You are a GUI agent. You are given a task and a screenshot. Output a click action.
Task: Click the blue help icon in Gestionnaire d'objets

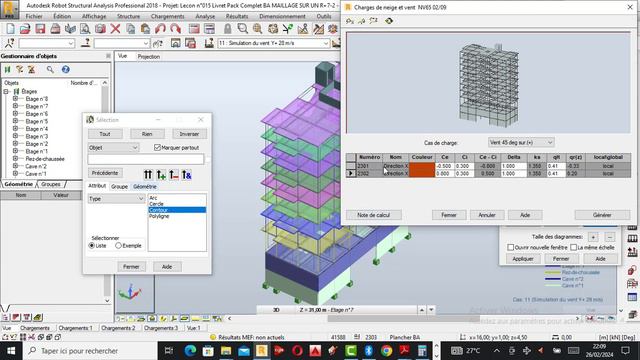tap(66, 70)
